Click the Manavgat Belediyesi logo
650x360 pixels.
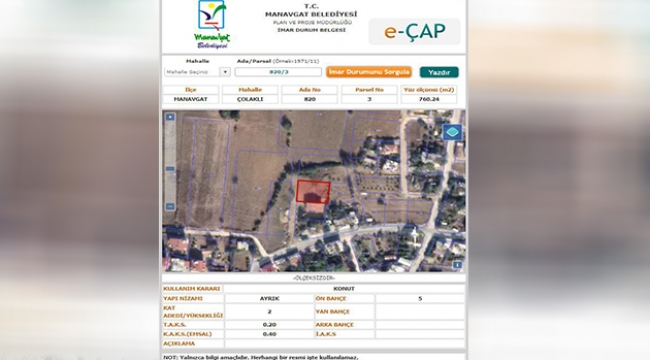tap(212, 25)
